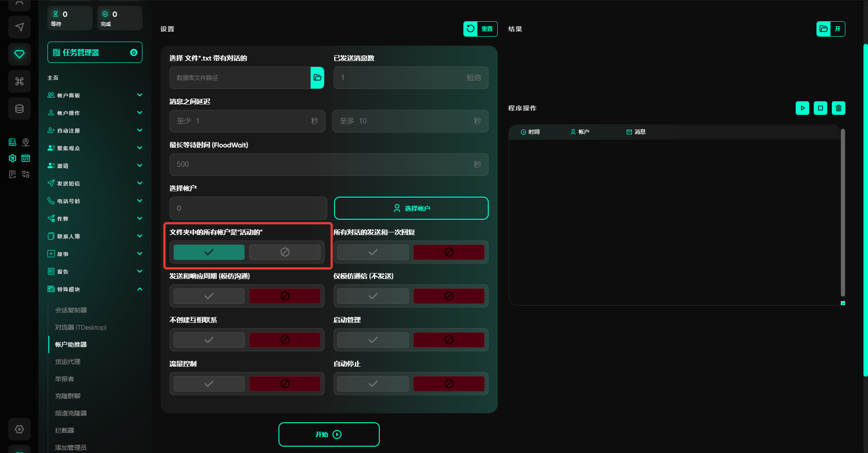Open the database icon in left rail
The image size is (868, 453).
[19, 109]
